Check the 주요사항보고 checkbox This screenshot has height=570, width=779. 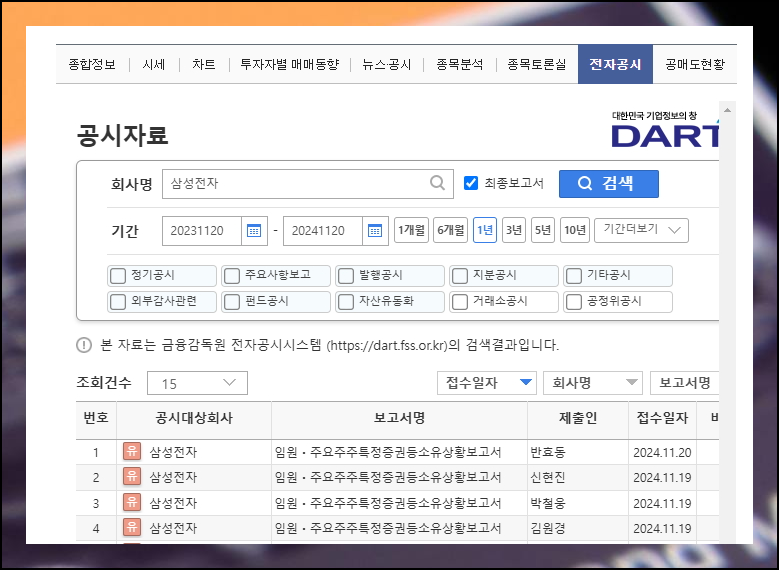coord(232,276)
